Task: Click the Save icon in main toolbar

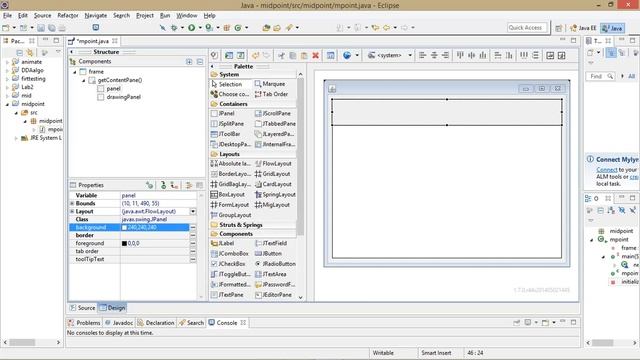Action: tap(41, 28)
